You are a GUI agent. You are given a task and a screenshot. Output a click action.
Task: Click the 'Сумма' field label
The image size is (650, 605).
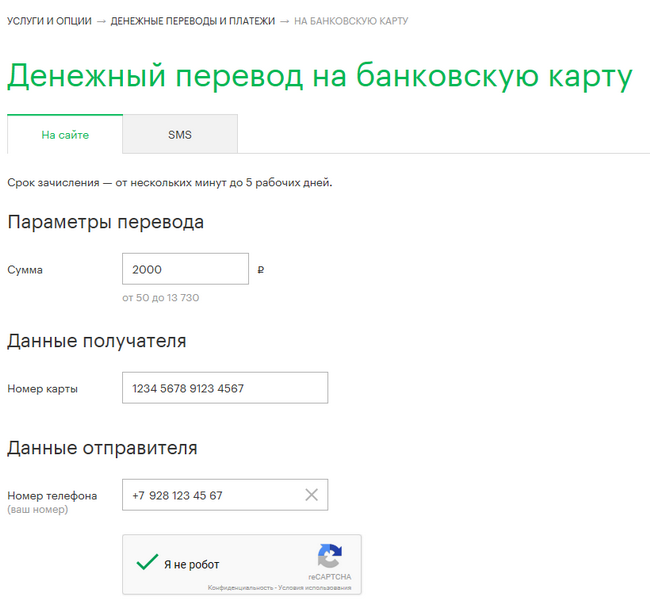click(x=25, y=270)
